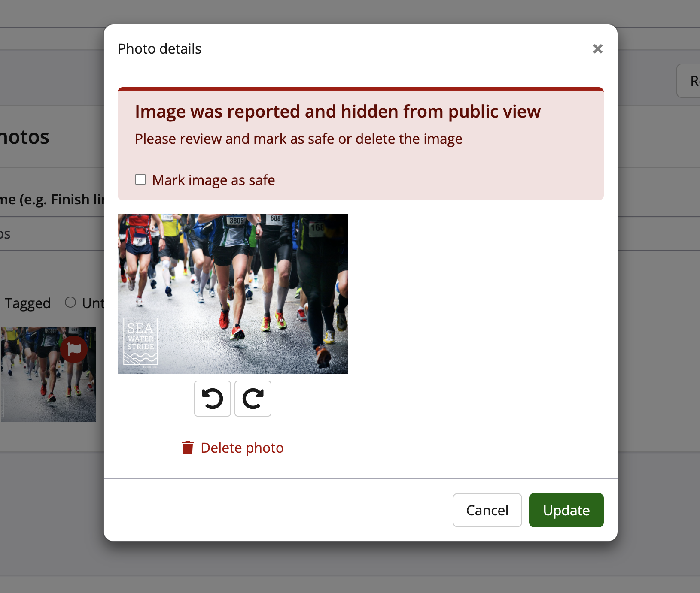Tick the Mark image as safe checkbox
Viewport: 700px width, 593px height.
[x=140, y=179]
